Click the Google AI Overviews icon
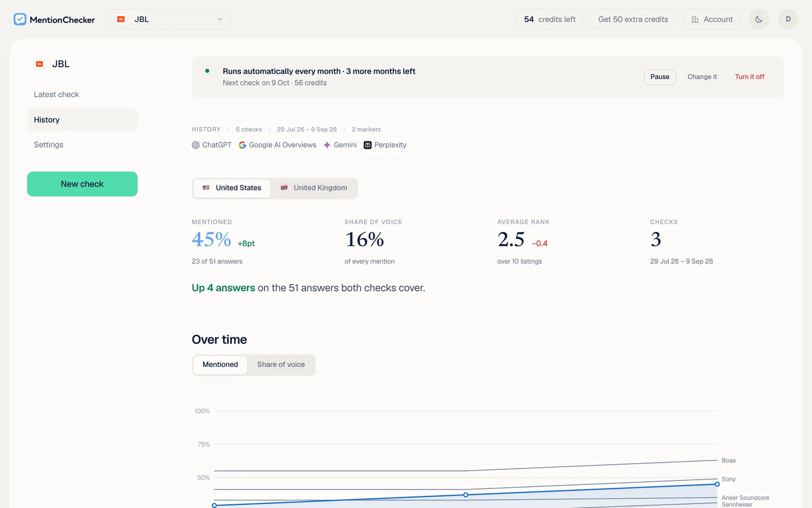 coord(243,145)
